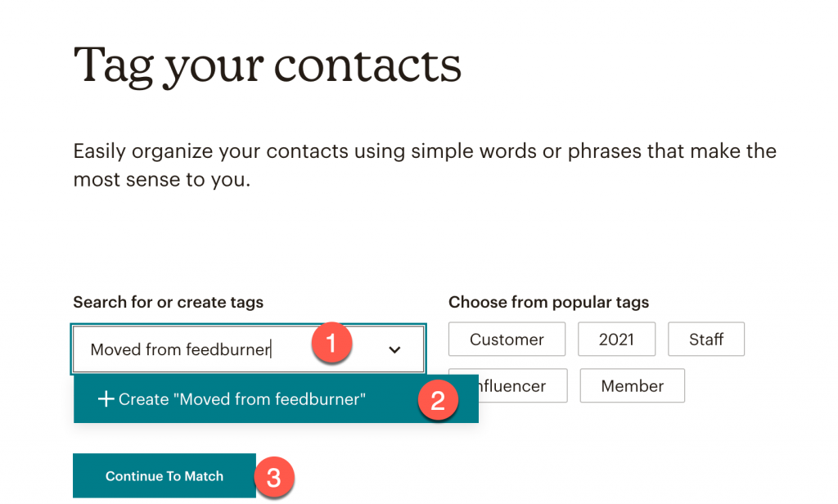Click the typed text "Moved from feedburner"

(x=181, y=349)
